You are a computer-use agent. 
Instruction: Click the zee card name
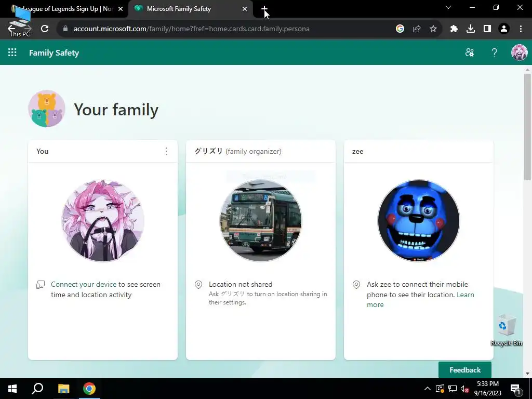(x=357, y=151)
